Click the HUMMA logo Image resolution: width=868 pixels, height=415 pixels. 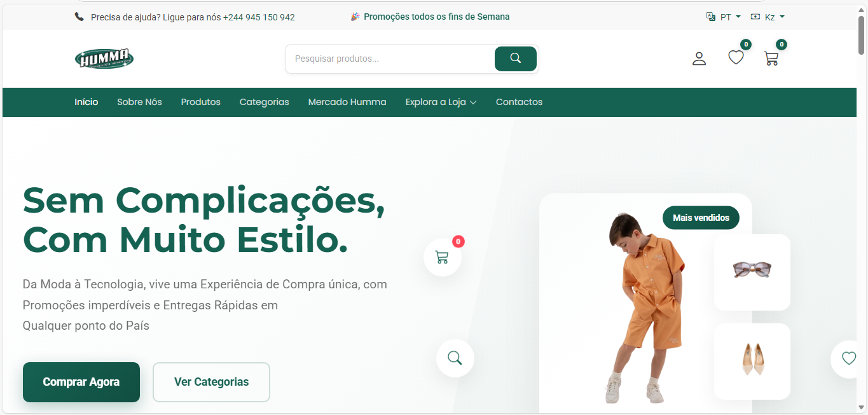pyautogui.click(x=104, y=59)
